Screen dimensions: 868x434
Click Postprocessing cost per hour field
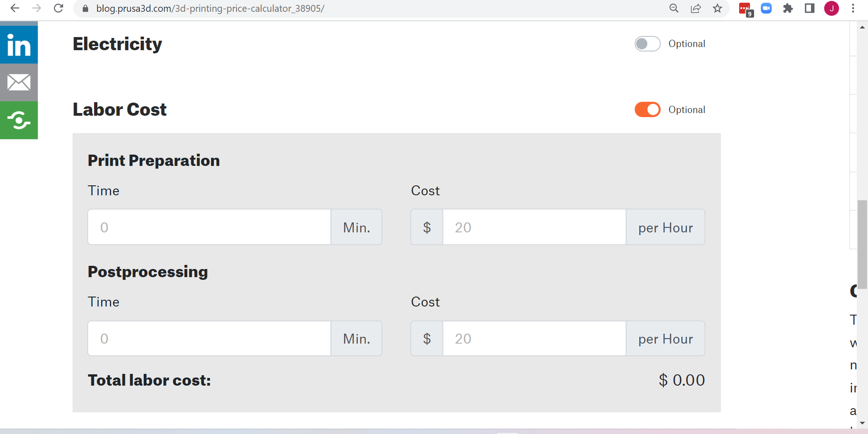534,339
